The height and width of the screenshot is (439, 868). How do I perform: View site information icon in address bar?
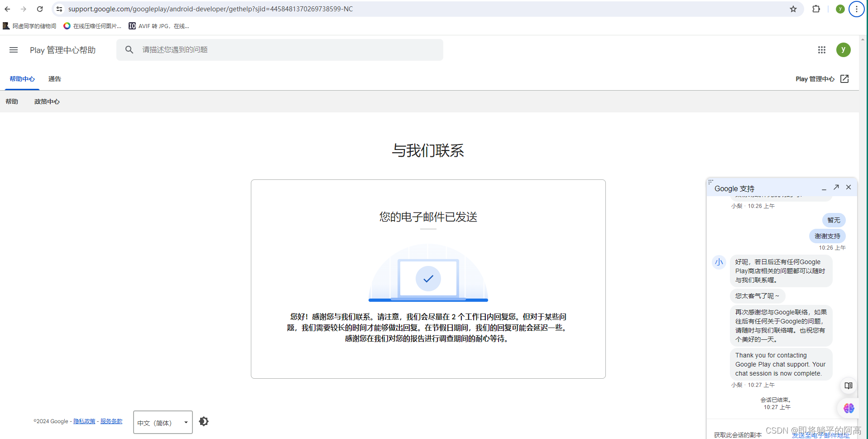pyautogui.click(x=59, y=9)
